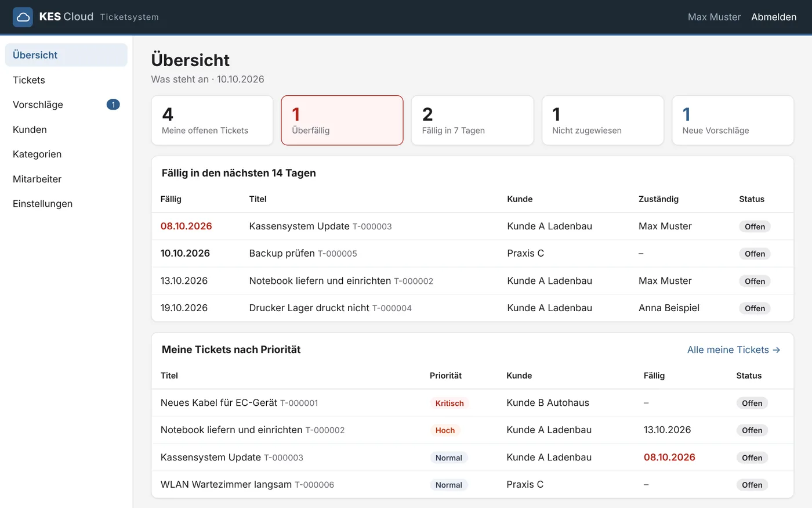
Task: Open Kassensystem Update in the Fällig table
Action: coord(299,226)
